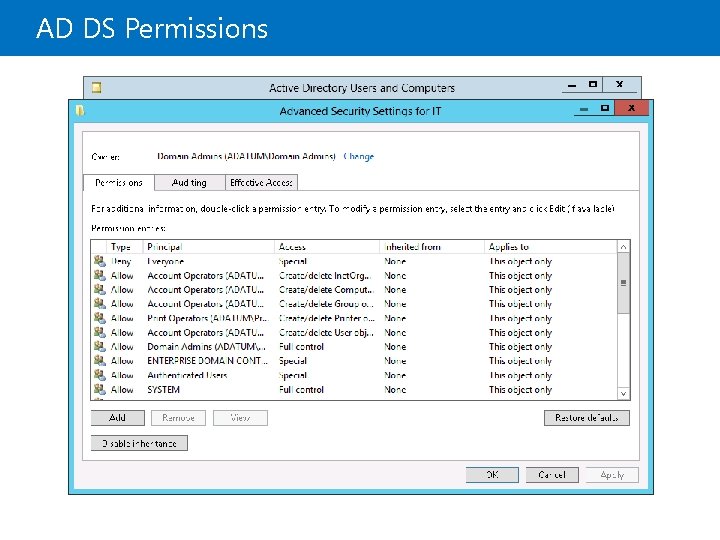Screen dimensions: 720x540
Task: Select the SYSTEM principal entry
Action: point(163,389)
